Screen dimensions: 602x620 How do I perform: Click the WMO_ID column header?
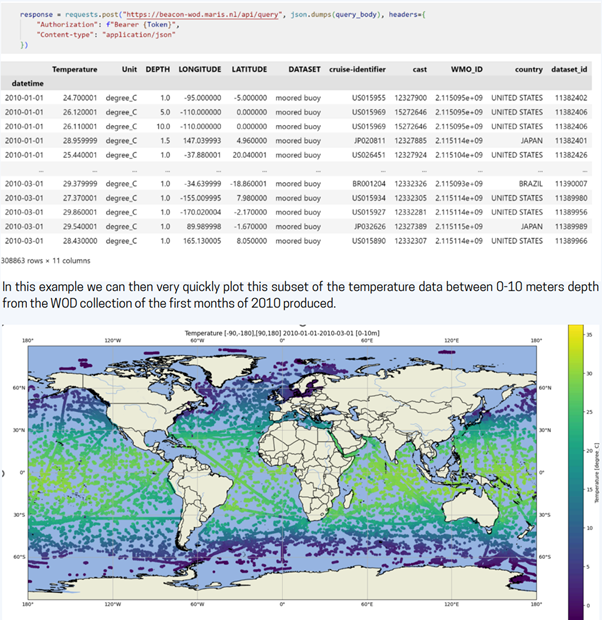(x=465, y=69)
